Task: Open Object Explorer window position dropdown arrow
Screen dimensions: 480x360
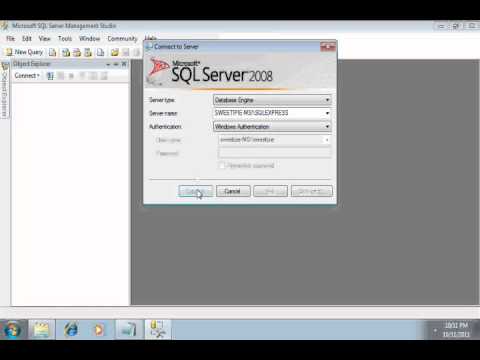Action: 108,64
